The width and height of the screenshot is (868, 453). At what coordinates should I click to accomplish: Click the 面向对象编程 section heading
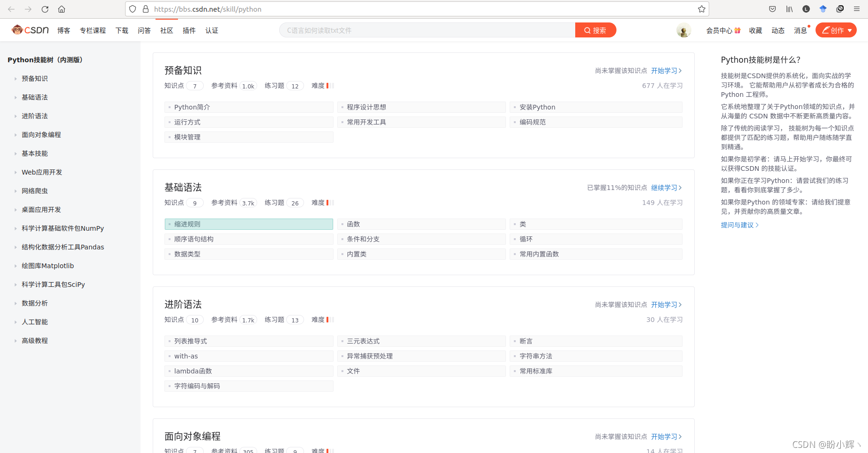(x=193, y=436)
